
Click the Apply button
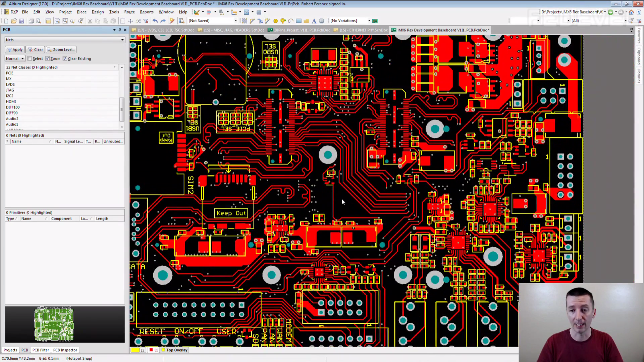point(14,50)
